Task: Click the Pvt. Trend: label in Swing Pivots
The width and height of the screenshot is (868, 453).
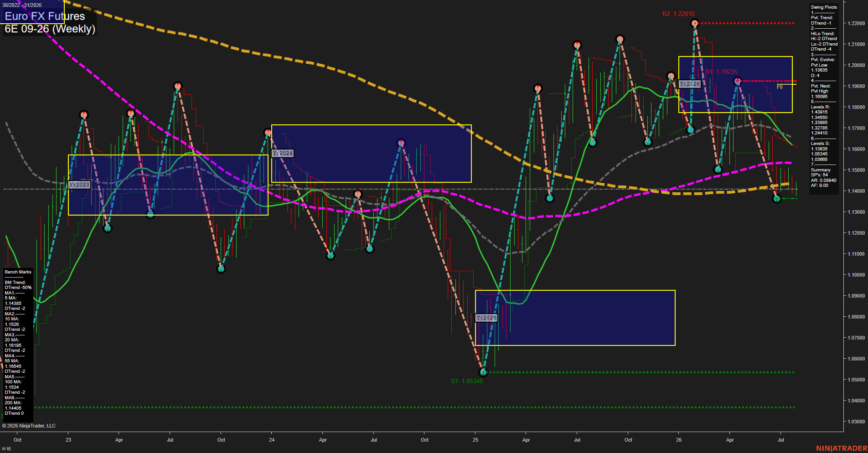Action: tap(821, 18)
